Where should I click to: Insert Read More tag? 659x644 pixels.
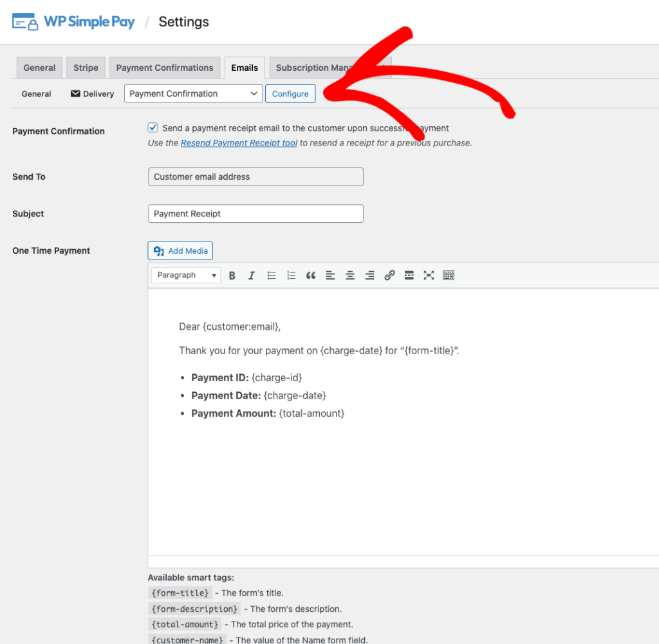tap(409, 276)
